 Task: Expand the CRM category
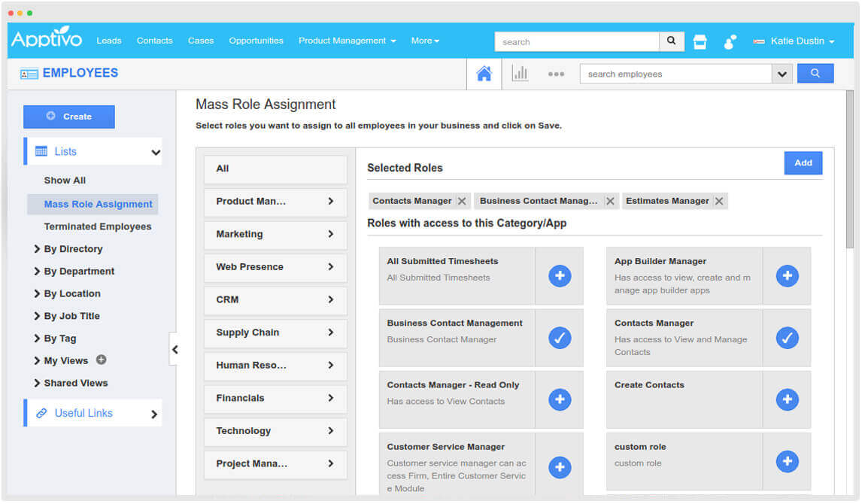[275, 300]
